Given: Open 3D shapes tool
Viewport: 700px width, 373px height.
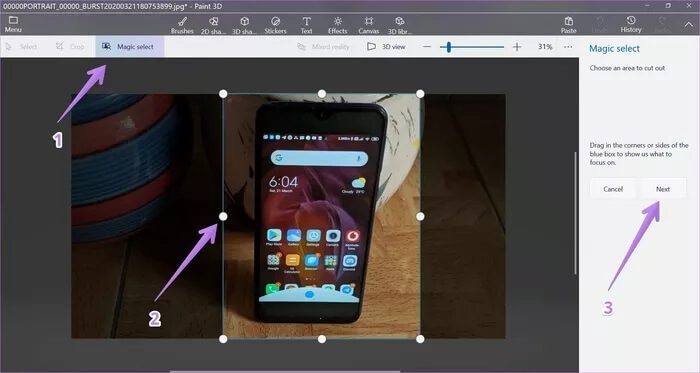Looking at the screenshot, I should click(244, 25).
